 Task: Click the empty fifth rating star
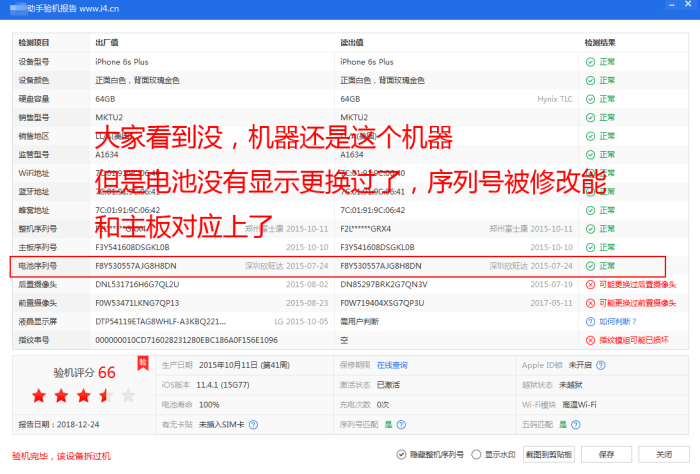(128, 395)
